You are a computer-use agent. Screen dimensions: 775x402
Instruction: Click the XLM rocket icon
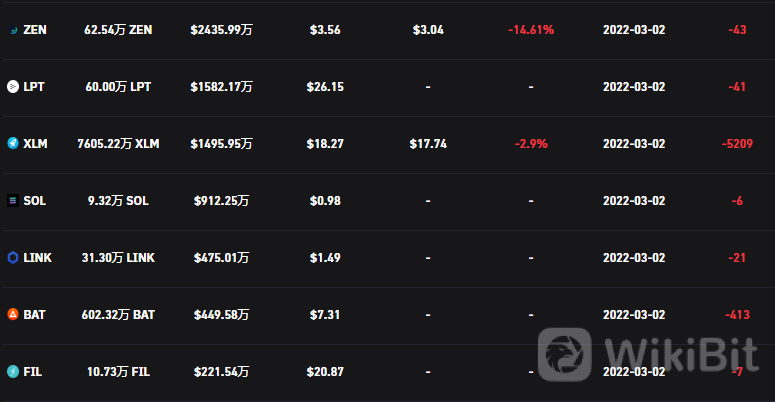13,144
